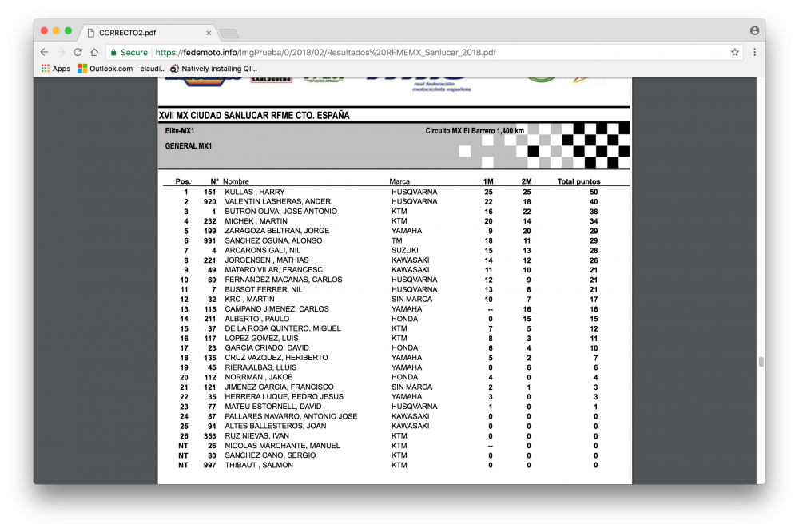Minimize the window with the yellow button

tap(56, 31)
